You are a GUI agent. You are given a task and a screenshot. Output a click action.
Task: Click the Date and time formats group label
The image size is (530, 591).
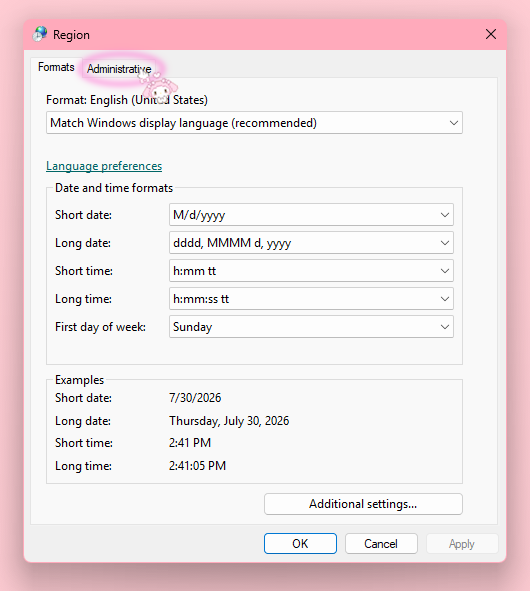click(x=114, y=188)
